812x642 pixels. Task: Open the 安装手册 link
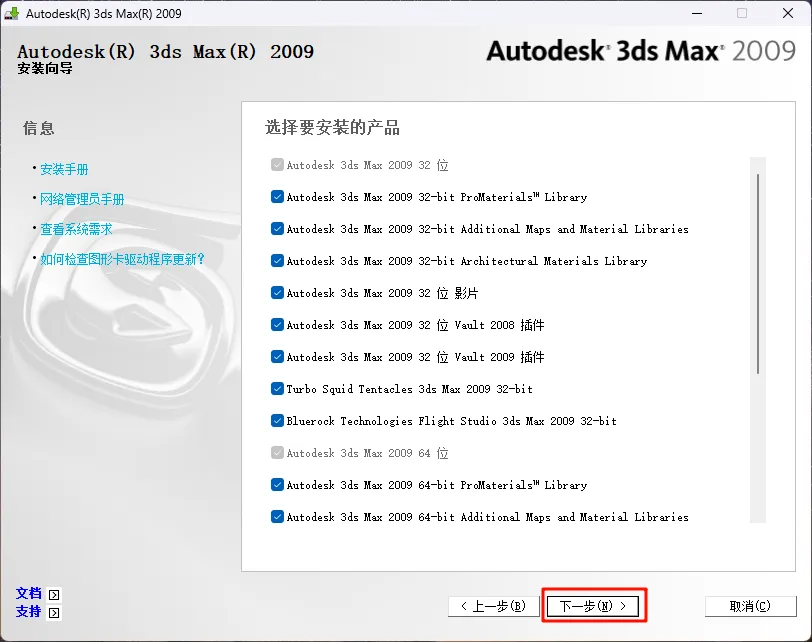click(64, 169)
